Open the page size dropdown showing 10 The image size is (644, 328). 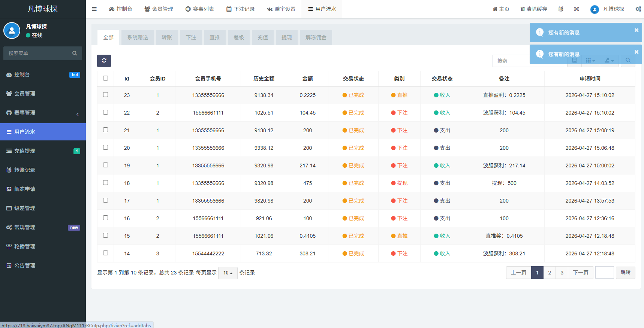tap(228, 273)
